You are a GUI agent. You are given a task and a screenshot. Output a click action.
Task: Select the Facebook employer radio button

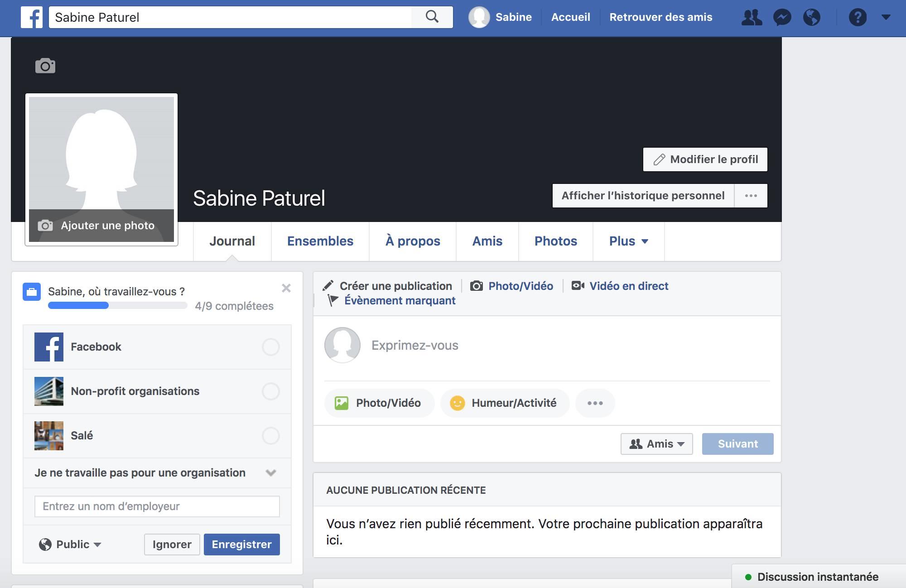pyautogui.click(x=270, y=347)
